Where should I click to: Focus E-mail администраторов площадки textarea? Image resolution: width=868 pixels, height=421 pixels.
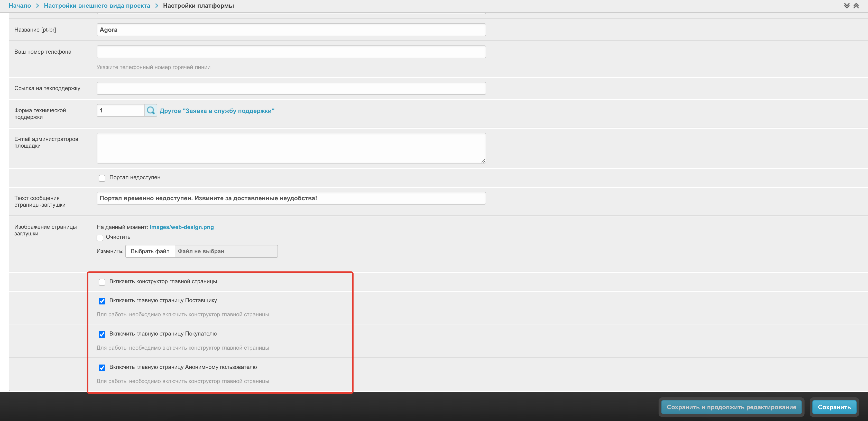(291, 148)
